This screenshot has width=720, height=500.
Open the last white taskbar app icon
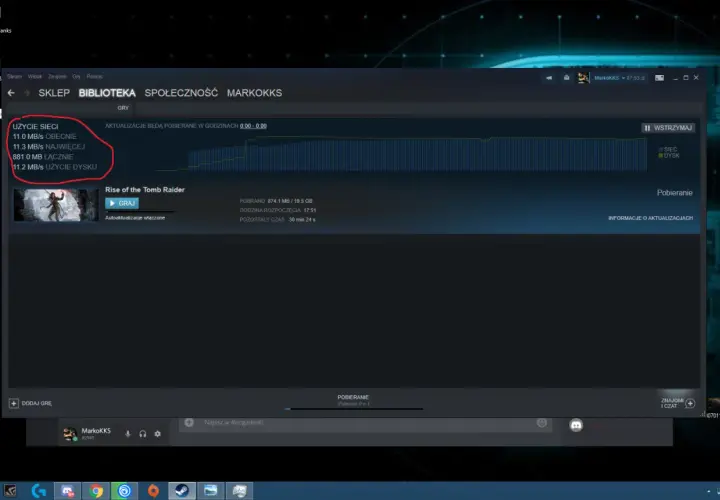pos(239,491)
